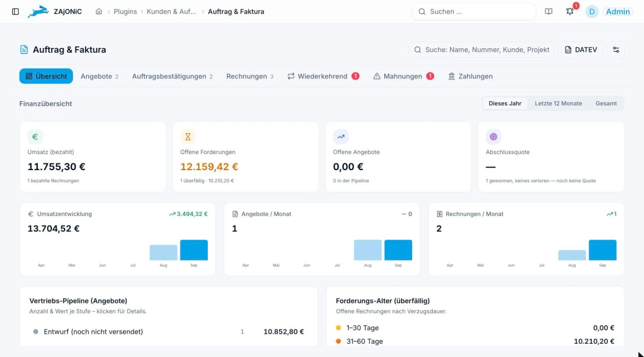Image resolution: width=644 pixels, height=357 pixels.
Task: Click the ZAjONiC hare logo
Action: point(38,11)
